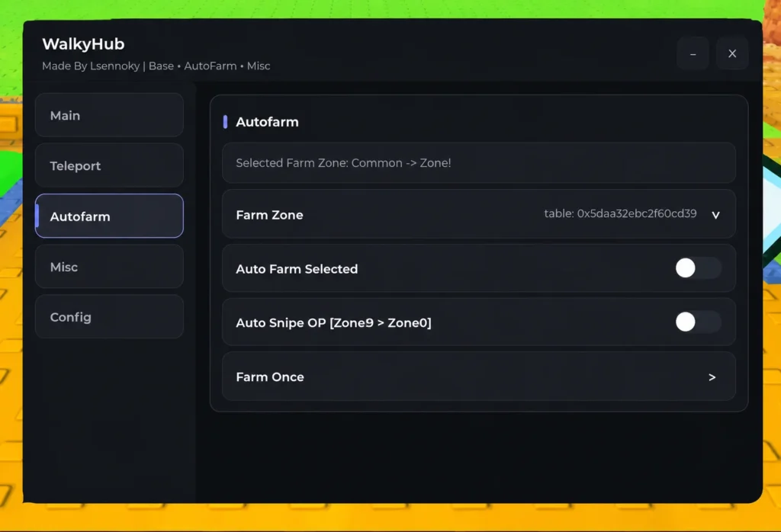Image resolution: width=781 pixels, height=532 pixels.
Task: Select the Autofarm sidebar tab
Action: click(x=109, y=216)
